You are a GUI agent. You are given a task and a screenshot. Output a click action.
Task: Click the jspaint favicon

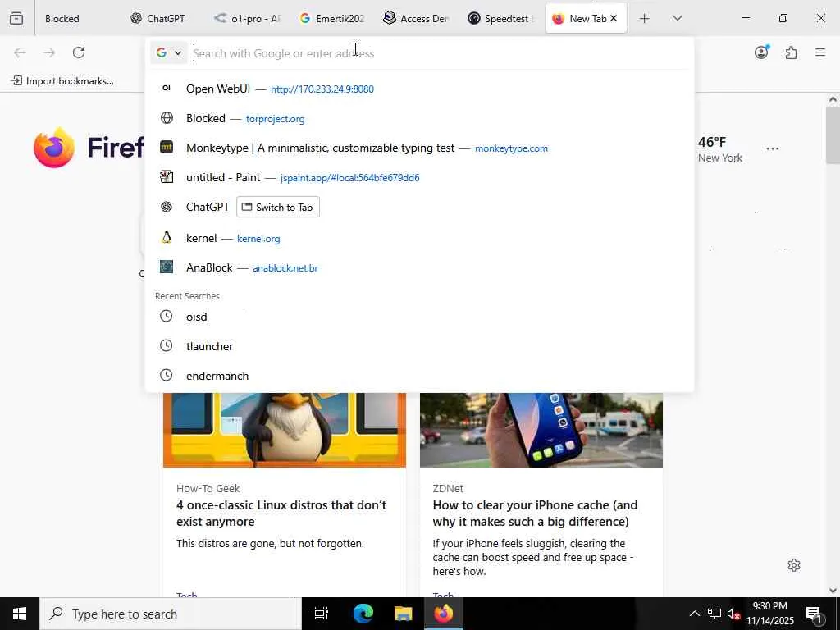pyautogui.click(x=167, y=177)
